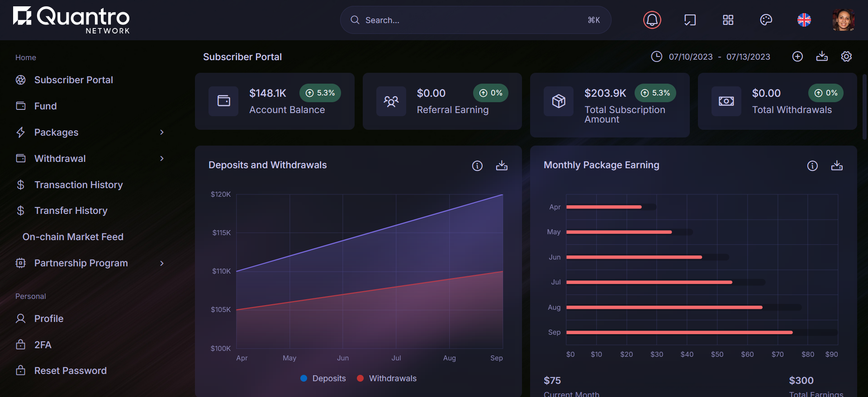Open the apps grid icon
This screenshot has width=868, height=397.
click(x=728, y=20)
